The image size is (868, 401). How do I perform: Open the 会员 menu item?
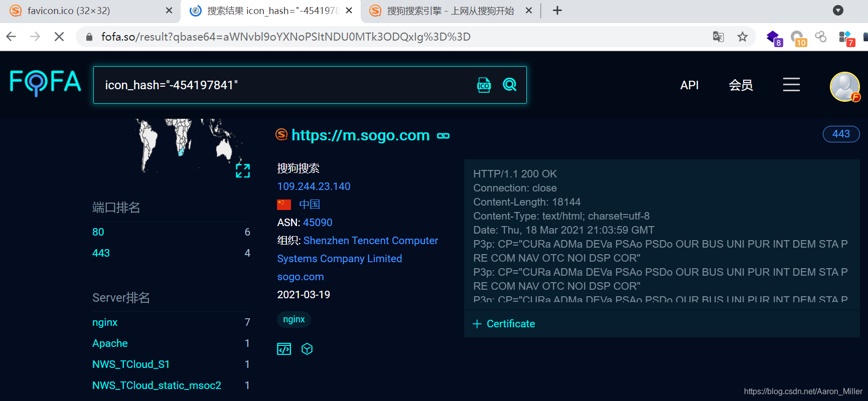[x=741, y=85]
